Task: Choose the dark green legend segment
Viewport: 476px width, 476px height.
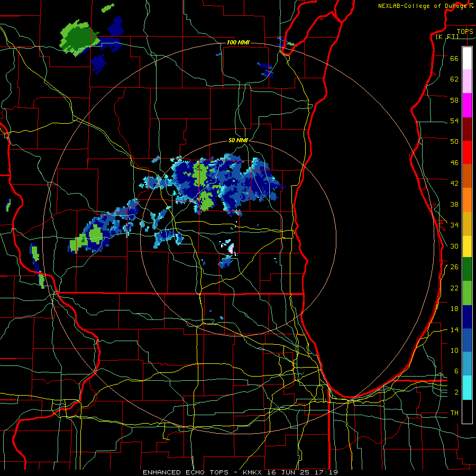Action: [467, 269]
